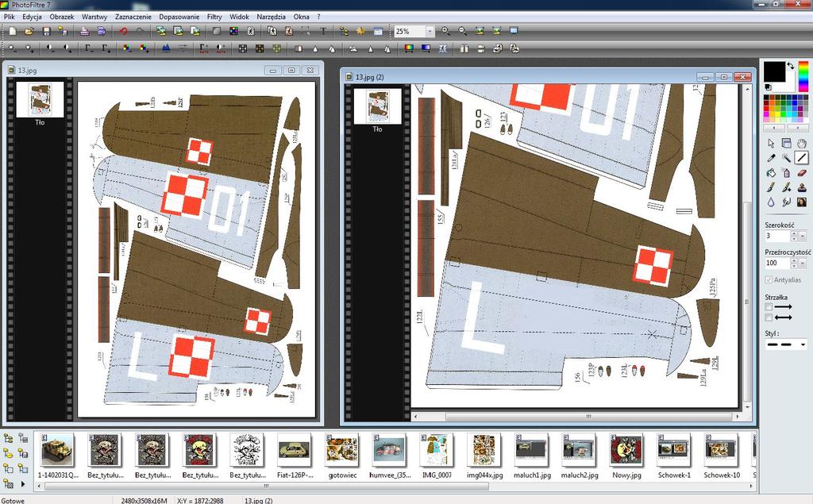Click the Contrast plus icon
This screenshot has width=813, height=504.
(67, 48)
